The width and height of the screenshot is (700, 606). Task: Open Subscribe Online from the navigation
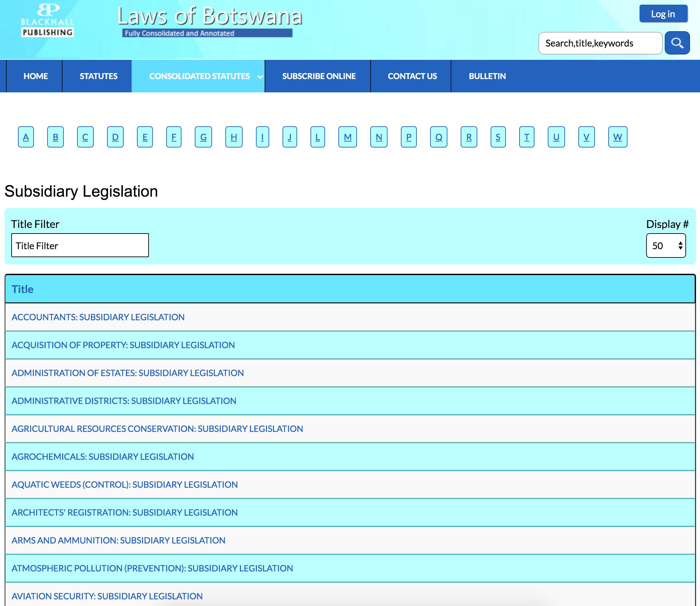pyautogui.click(x=318, y=76)
